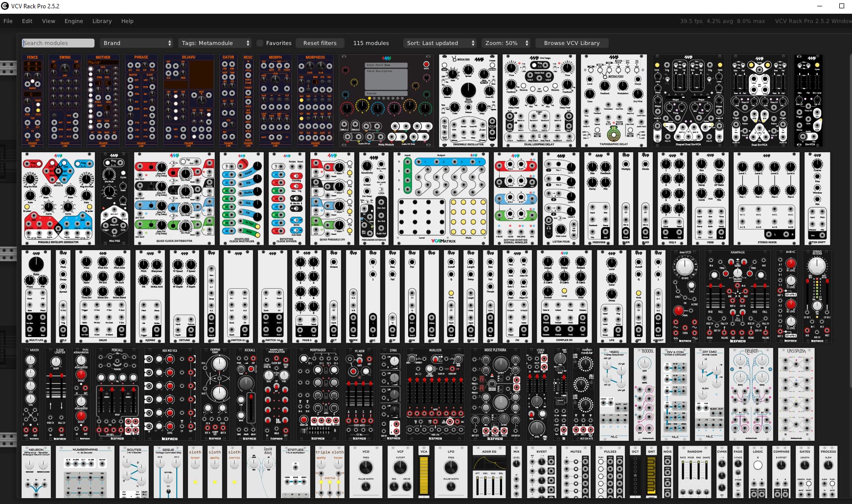Add the Stereo Mixer module

766,198
